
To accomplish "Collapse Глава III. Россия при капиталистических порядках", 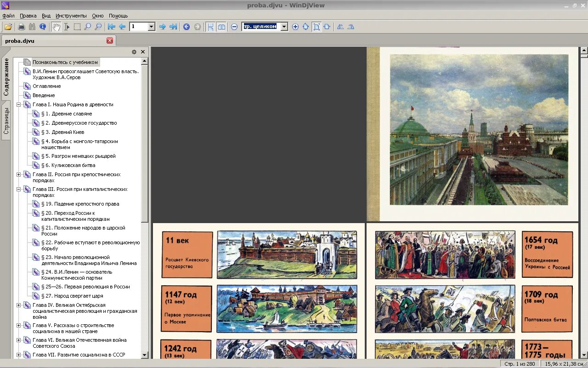I will click(x=19, y=189).
